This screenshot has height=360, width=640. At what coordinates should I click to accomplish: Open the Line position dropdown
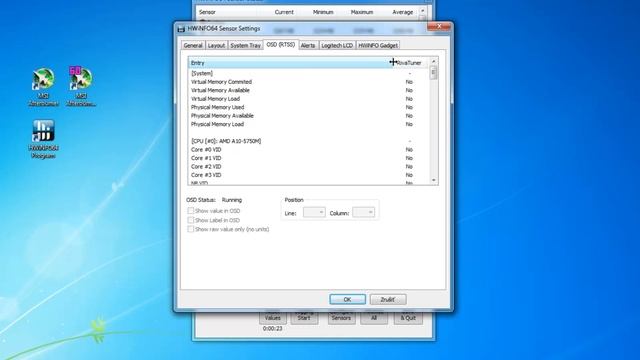[314, 213]
